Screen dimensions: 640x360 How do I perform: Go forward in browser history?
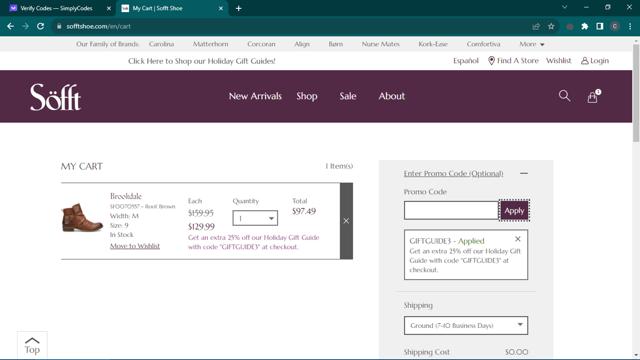click(25, 26)
